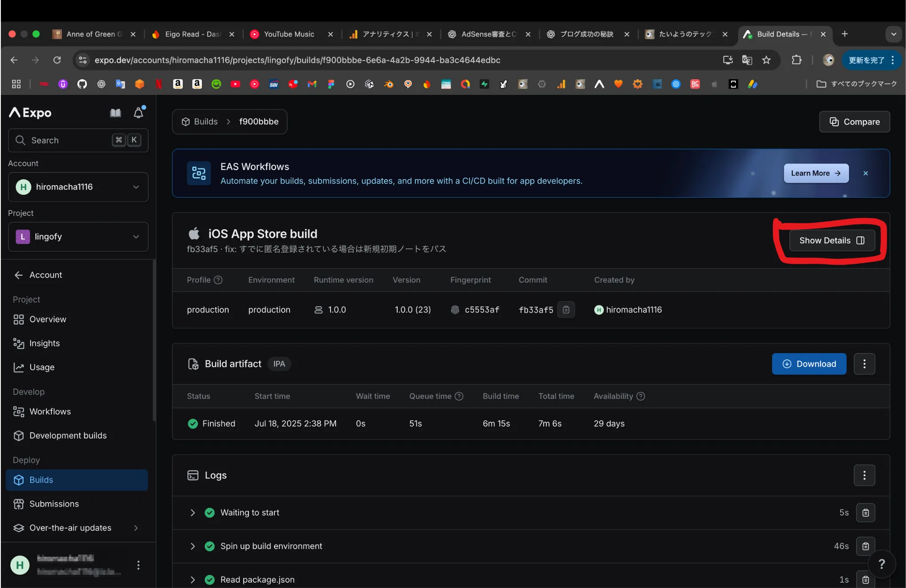Open the lingofy project dropdown

pos(78,237)
